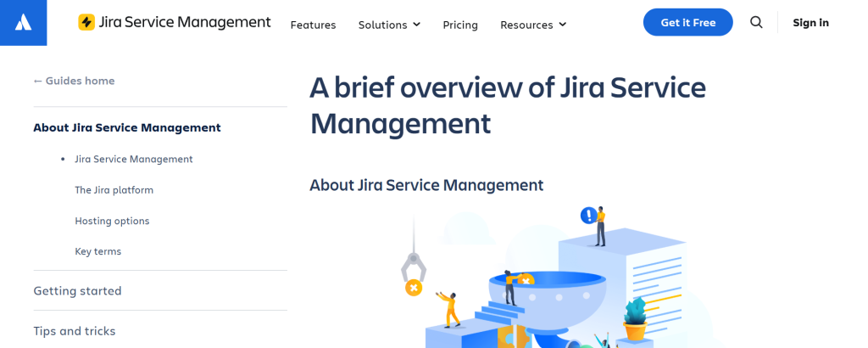This screenshot has width=868, height=348.
Task: Click the yellow lightning bolt Jira icon
Action: point(86,23)
